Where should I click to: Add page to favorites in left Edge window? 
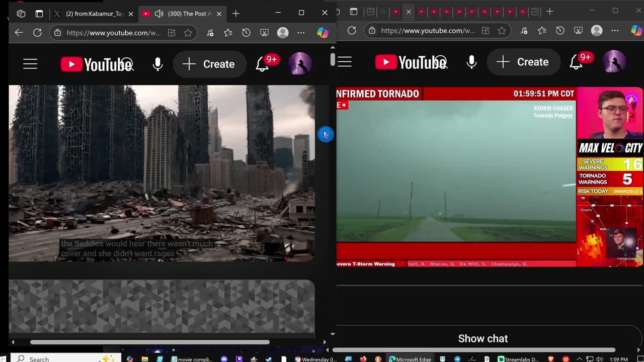(x=188, y=33)
